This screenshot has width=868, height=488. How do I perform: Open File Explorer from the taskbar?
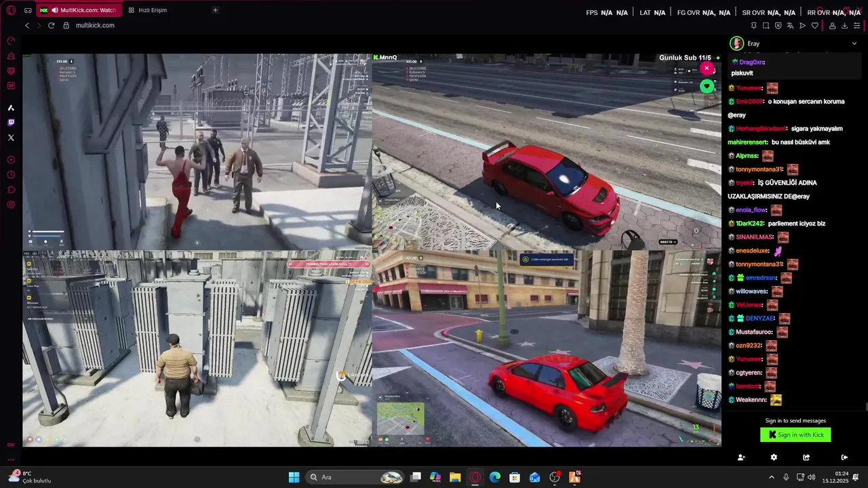(455, 477)
